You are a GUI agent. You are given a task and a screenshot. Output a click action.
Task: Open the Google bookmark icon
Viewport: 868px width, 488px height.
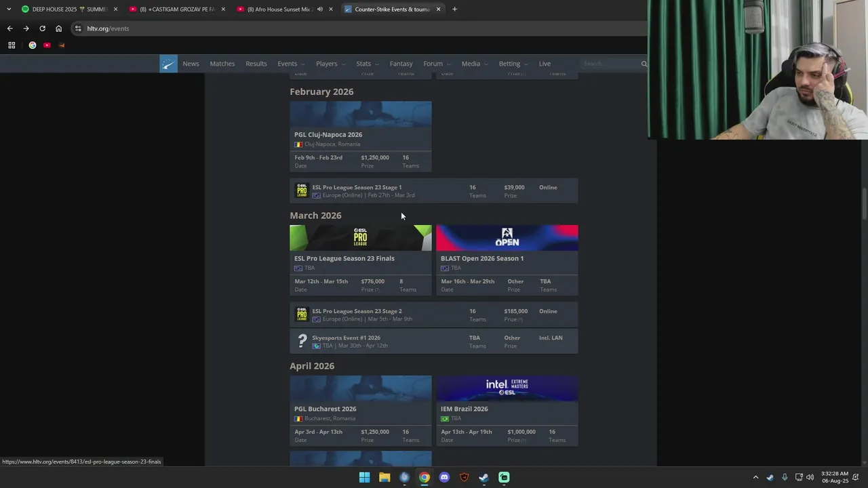tap(32, 45)
